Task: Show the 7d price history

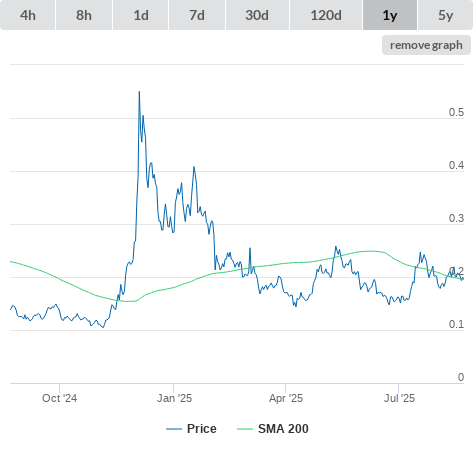Action: coord(197,15)
